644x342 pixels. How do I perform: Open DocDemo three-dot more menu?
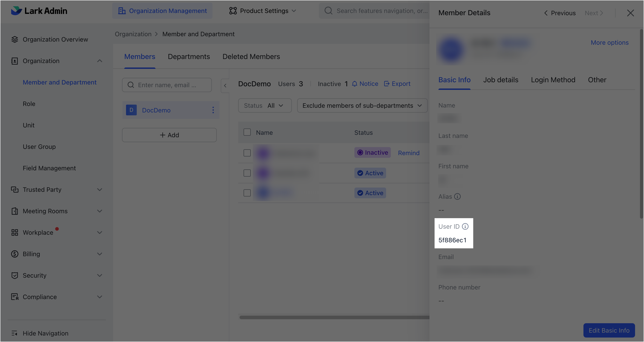click(x=213, y=110)
